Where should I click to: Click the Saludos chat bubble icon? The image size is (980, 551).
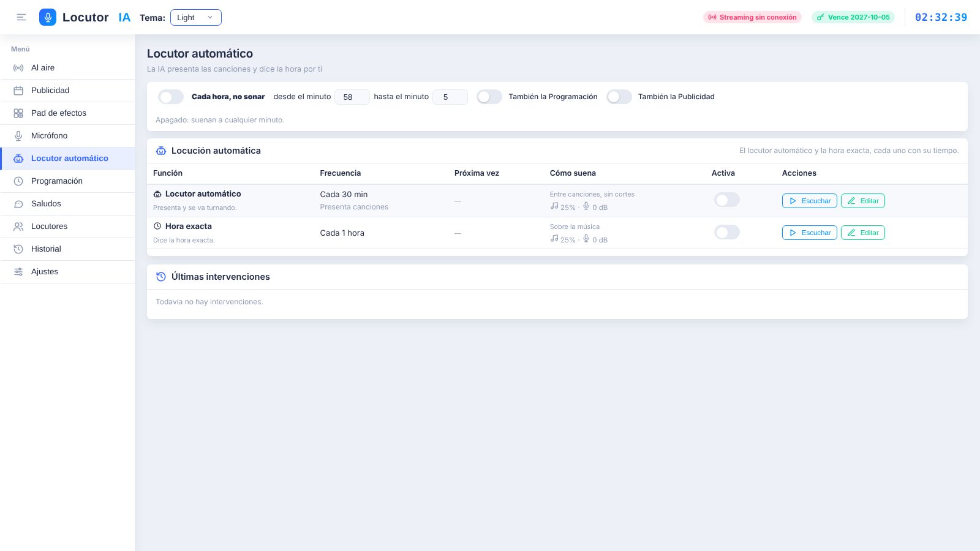coord(18,204)
